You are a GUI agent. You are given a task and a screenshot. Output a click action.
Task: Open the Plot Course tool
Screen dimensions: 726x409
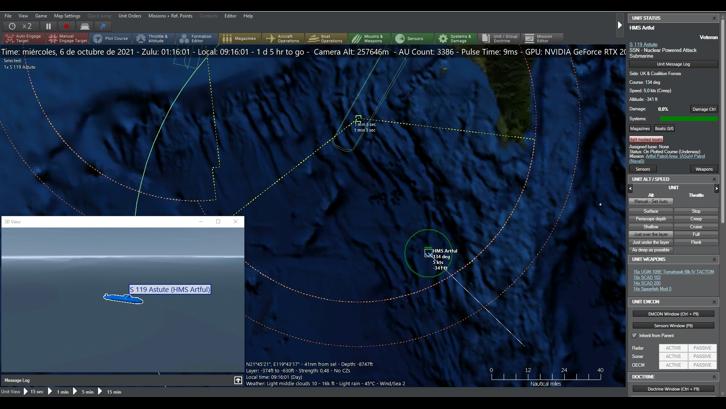point(111,38)
